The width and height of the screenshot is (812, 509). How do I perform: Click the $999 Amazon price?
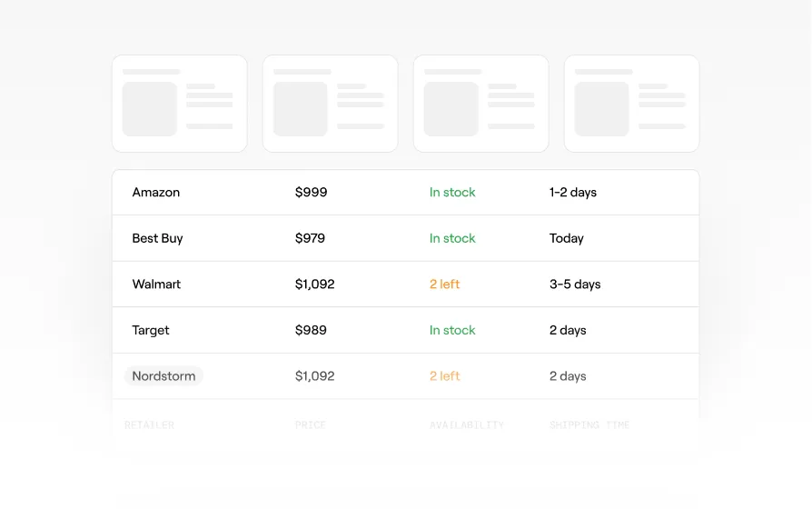tap(312, 193)
